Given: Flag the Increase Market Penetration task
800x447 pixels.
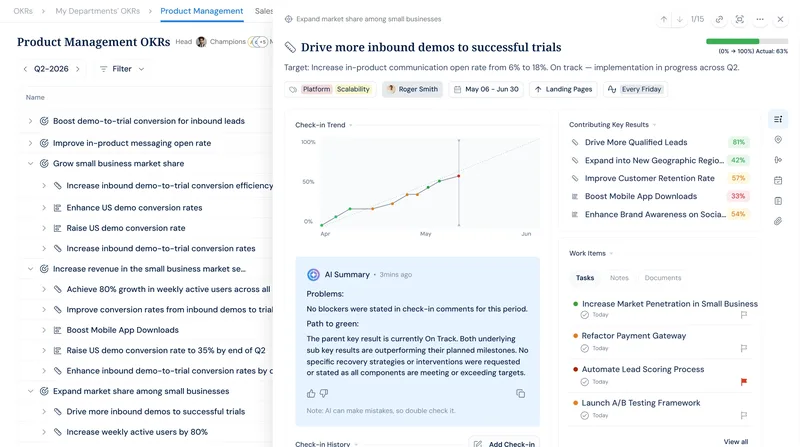Looking at the screenshot, I should [x=744, y=315].
